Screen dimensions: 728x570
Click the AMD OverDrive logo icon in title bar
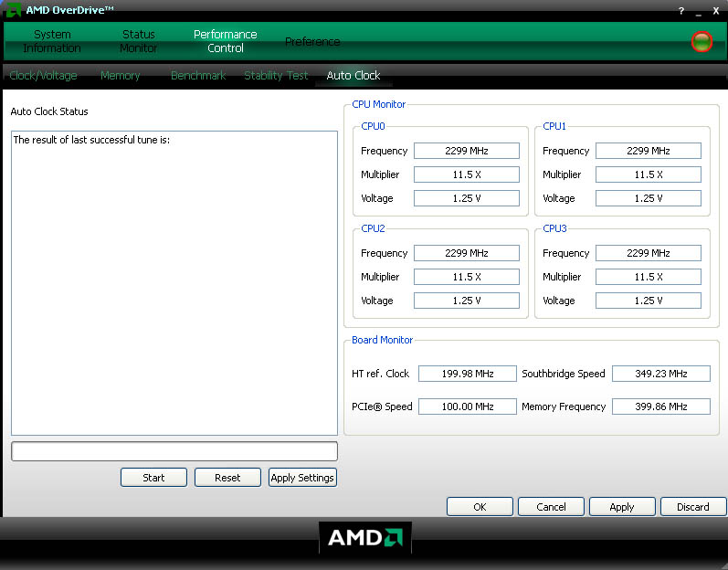pyautogui.click(x=13, y=9)
